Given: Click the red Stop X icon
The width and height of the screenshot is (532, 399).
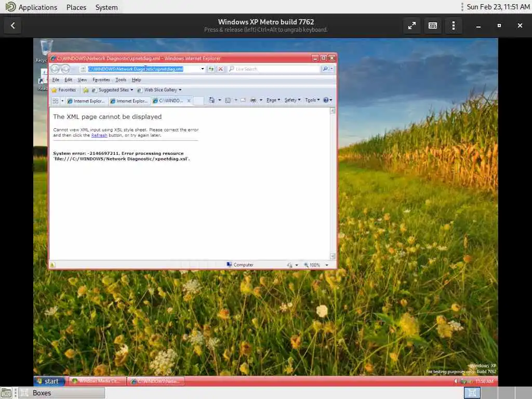Looking at the screenshot, I should tap(220, 69).
